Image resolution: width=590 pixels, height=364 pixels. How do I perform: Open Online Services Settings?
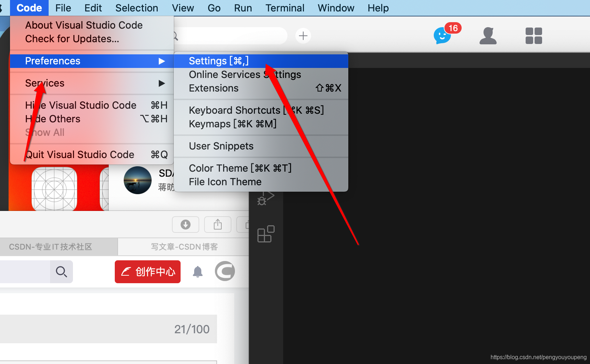click(261, 74)
